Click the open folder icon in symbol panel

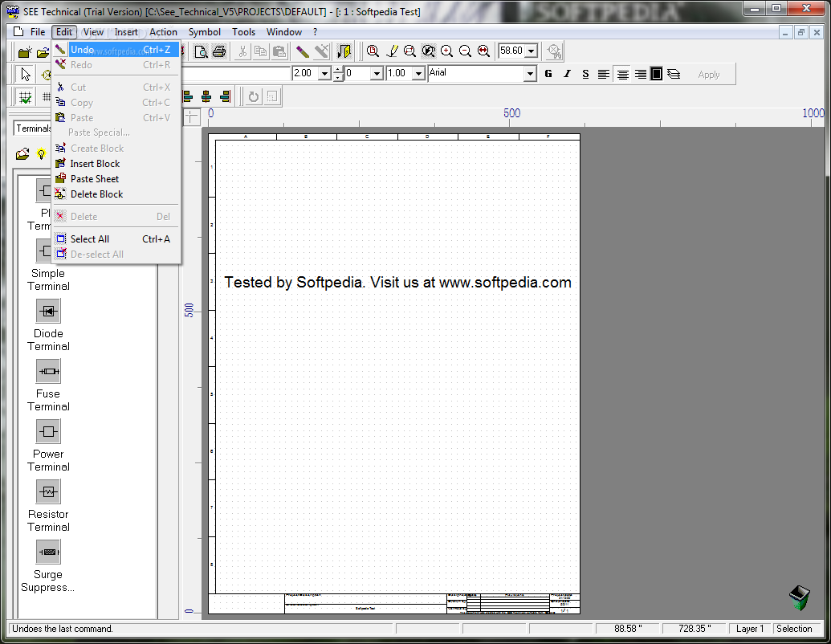point(22,154)
